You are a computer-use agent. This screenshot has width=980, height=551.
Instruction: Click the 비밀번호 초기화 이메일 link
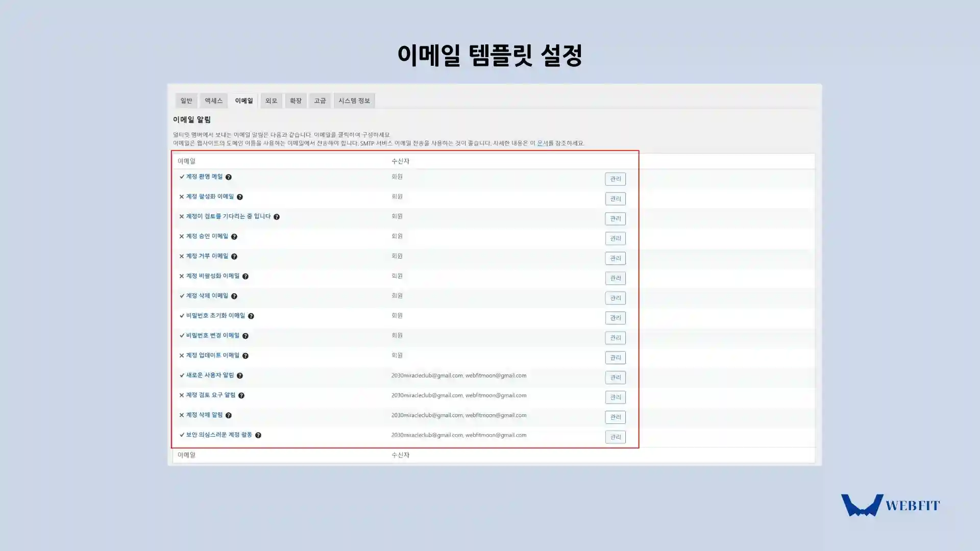(215, 316)
